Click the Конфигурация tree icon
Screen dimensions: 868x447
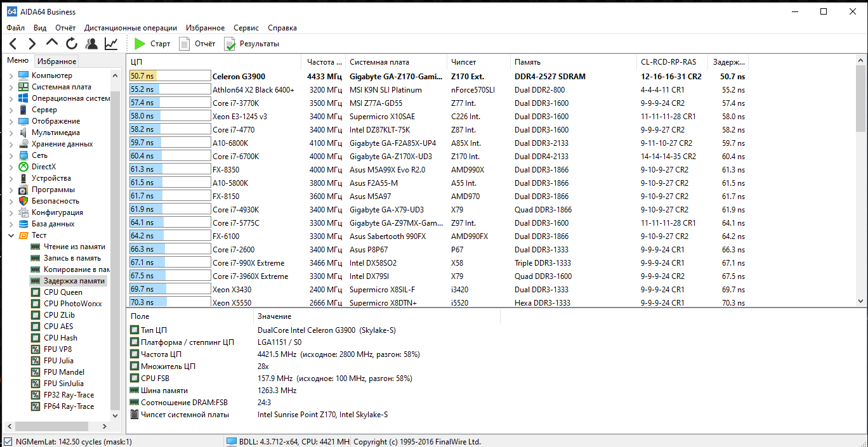pyautogui.click(x=23, y=212)
